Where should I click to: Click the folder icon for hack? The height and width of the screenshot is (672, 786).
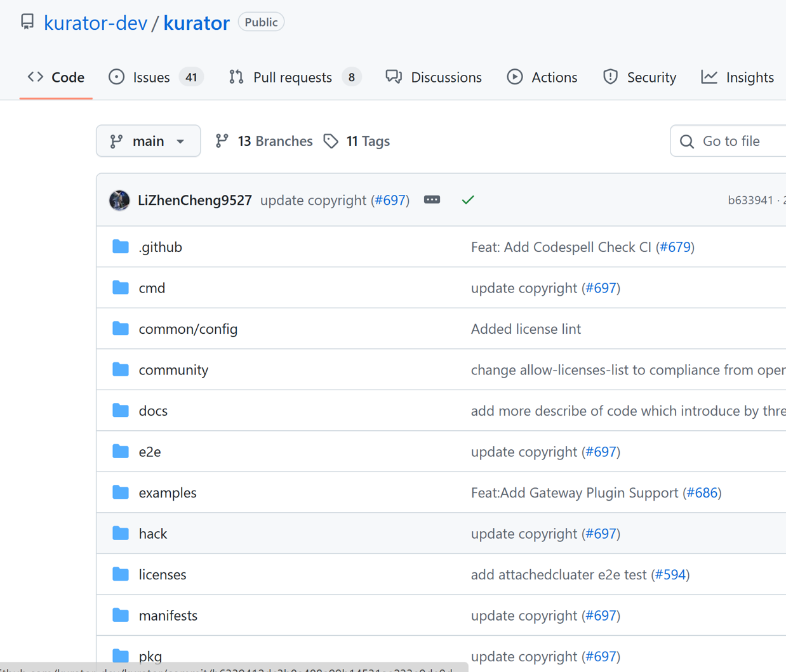[121, 533]
